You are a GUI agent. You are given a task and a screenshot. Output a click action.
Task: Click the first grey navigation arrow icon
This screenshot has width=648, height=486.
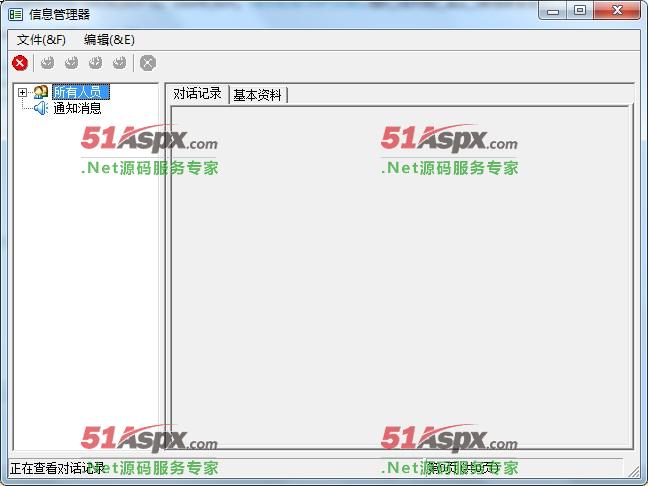pyautogui.click(x=48, y=63)
